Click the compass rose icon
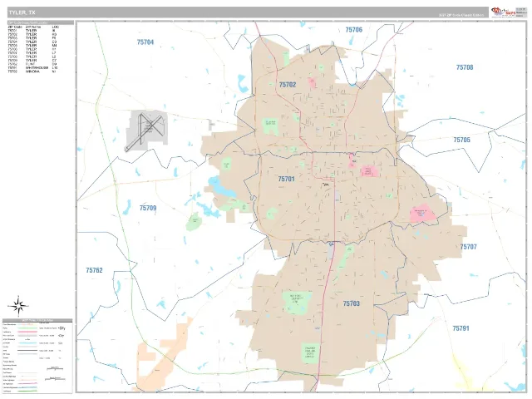This screenshot has height=399, width=532. coord(19,307)
